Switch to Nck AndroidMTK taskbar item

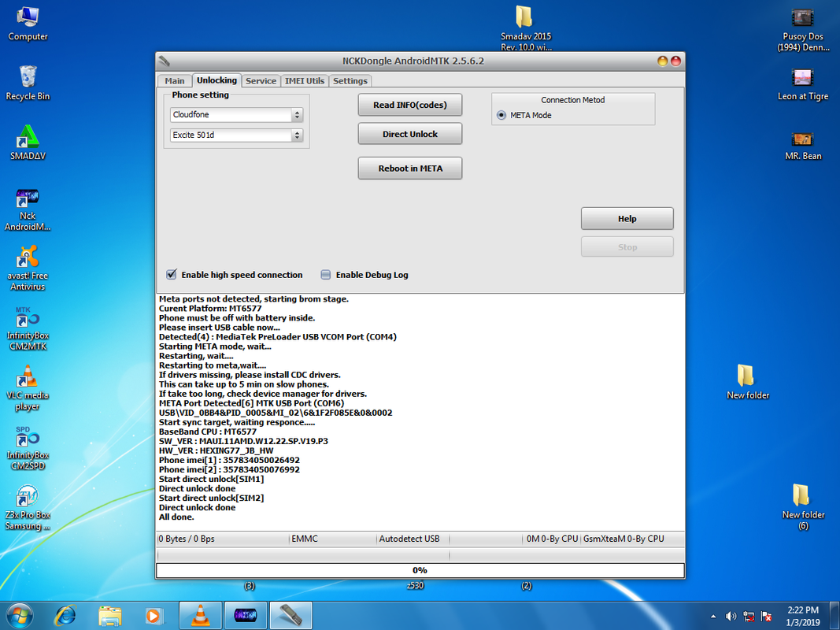[x=246, y=616]
